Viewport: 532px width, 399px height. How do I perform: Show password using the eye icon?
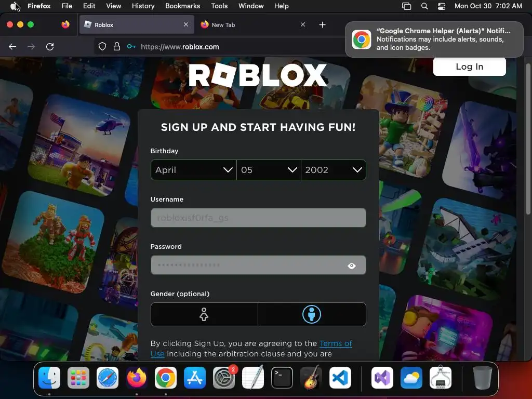(x=352, y=265)
